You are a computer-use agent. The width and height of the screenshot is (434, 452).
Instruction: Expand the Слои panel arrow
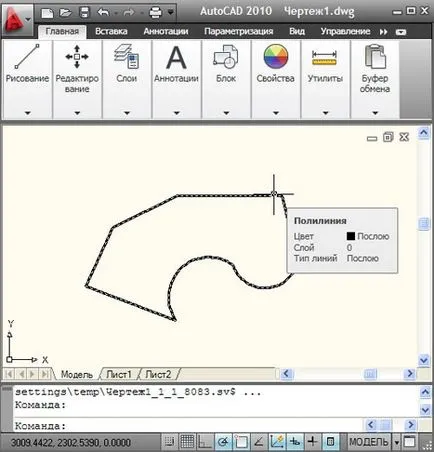coord(127,113)
